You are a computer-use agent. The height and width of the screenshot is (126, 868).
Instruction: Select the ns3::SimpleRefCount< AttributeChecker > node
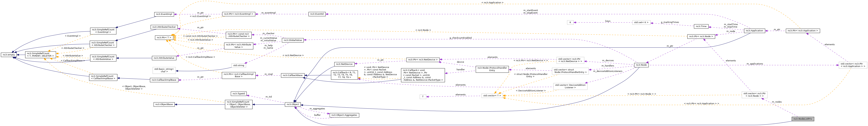pyautogui.click(x=103, y=44)
